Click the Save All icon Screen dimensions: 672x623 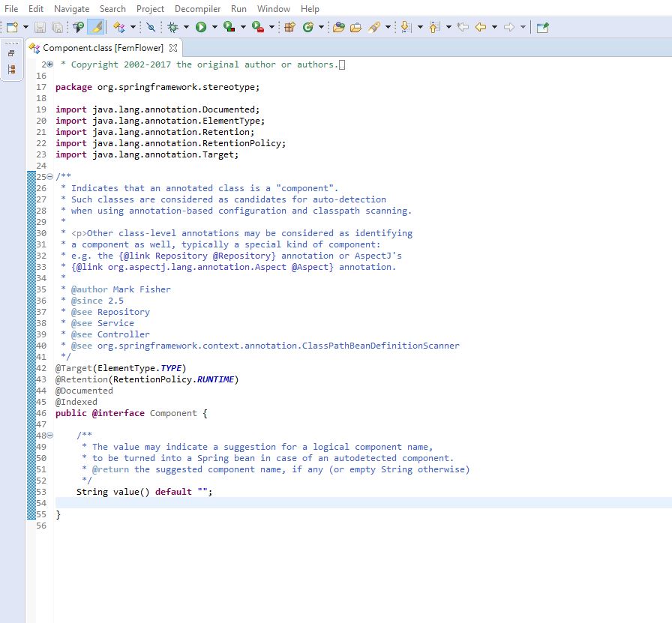tap(57, 28)
